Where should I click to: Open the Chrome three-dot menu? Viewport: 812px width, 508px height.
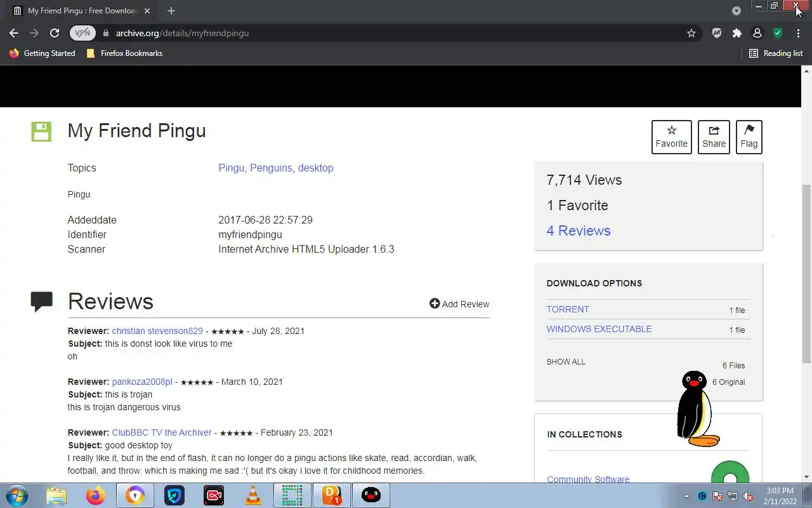798,33
